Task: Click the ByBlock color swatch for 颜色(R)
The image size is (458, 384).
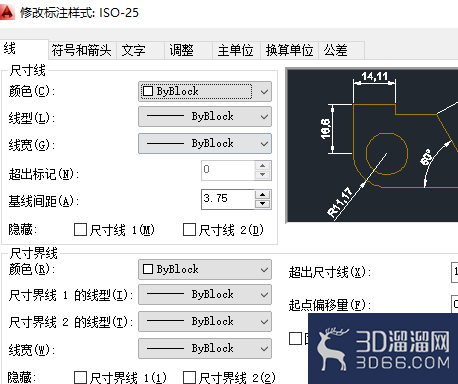Action: click(x=148, y=269)
